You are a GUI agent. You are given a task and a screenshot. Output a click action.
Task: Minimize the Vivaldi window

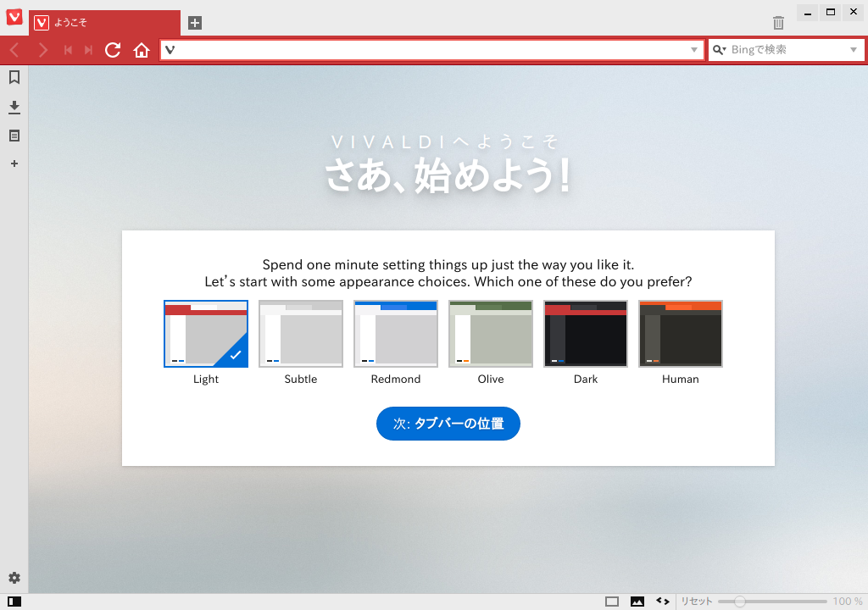808,13
